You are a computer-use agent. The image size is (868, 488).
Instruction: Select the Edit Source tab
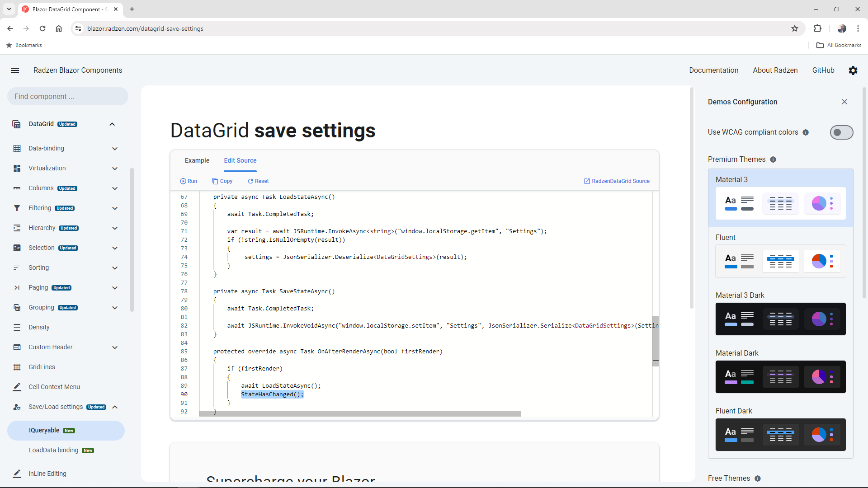point(240,160)
